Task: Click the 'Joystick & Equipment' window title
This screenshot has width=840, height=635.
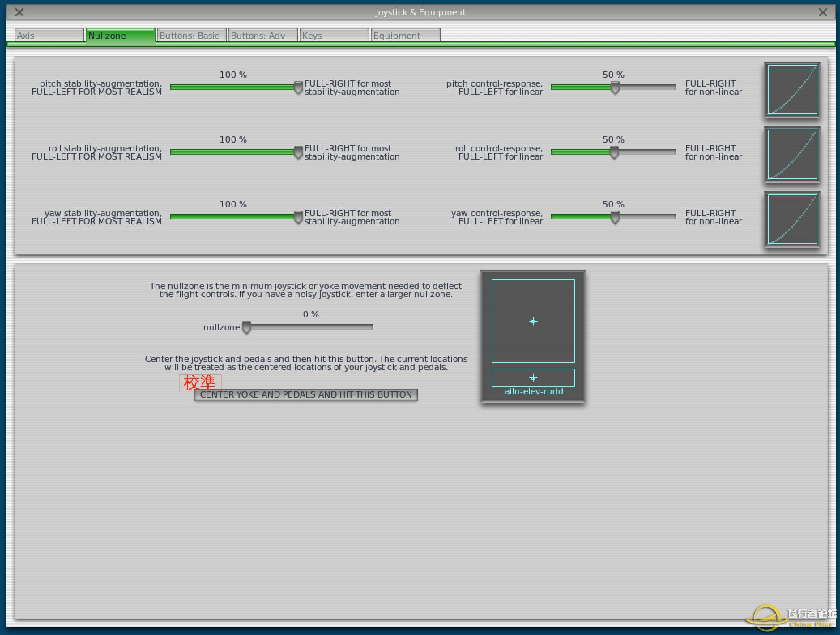Action: pyautogui.click(x=420, y=12)
